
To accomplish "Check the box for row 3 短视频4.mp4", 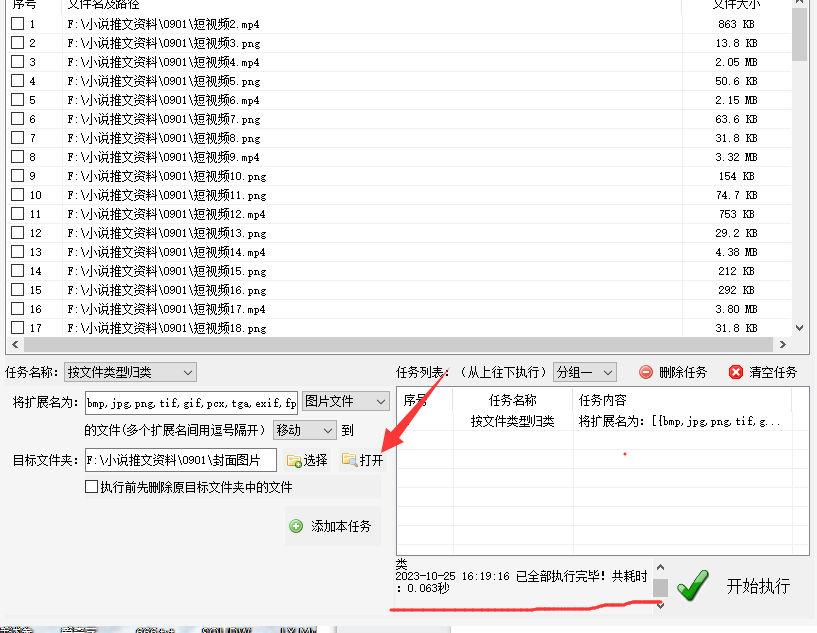I will point(18,61).
